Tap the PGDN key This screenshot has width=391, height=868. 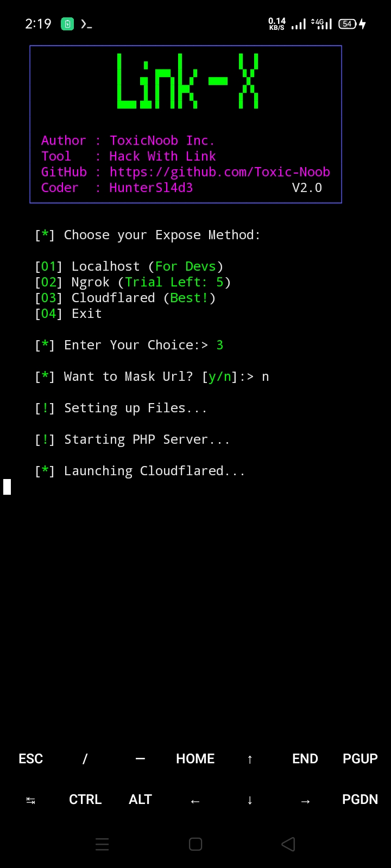click(x=360, y=799)
